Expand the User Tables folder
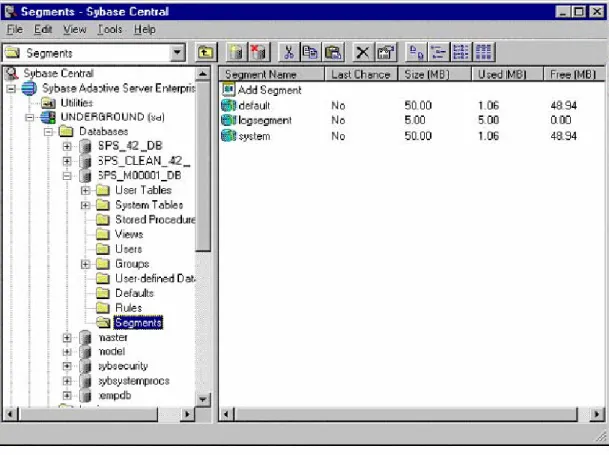 click(85, 190)
